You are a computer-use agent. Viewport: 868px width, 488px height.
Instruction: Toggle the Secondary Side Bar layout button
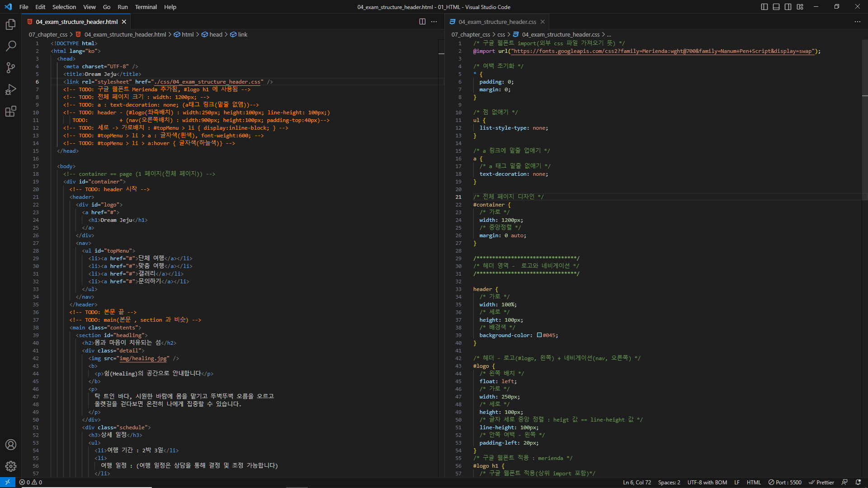coord(788,7)
